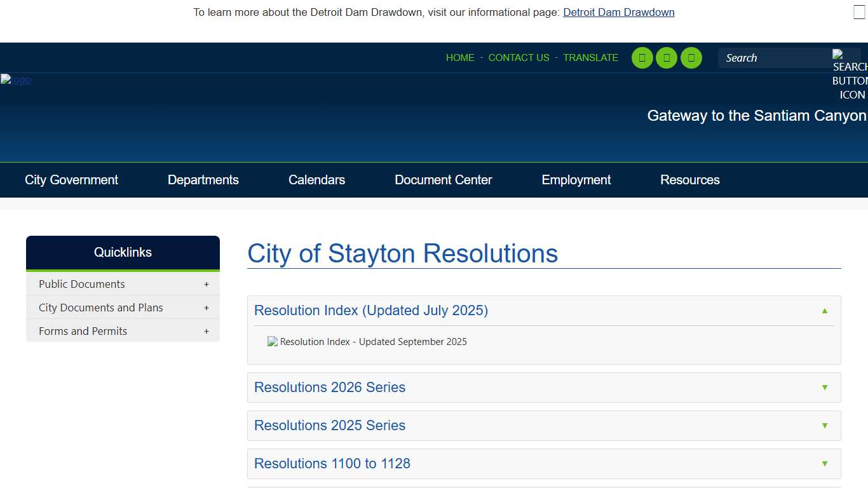Expand the Resolutions 2026 Series section

click(825, 388)
